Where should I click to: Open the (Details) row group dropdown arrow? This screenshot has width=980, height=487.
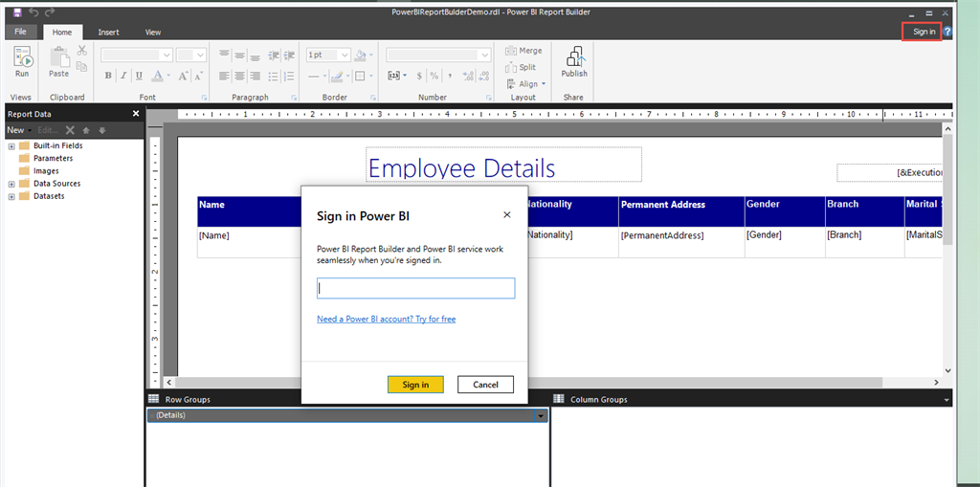pyautogui.click(x=541, y=416)
